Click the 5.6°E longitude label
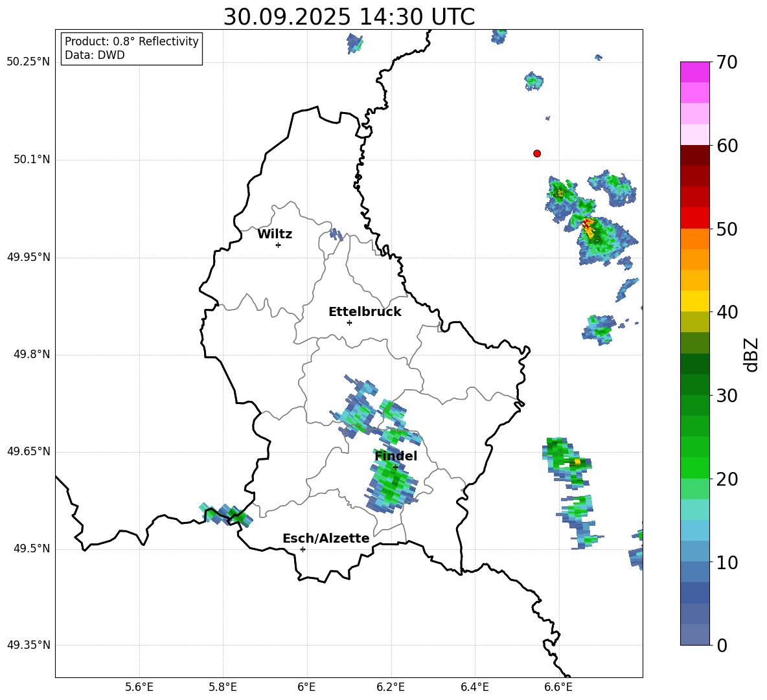 [139, 687]
